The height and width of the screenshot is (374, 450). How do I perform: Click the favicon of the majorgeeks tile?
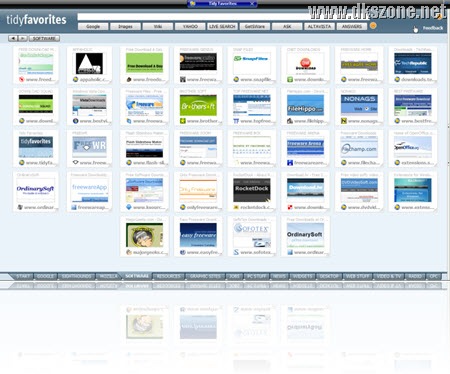point(129,252)
